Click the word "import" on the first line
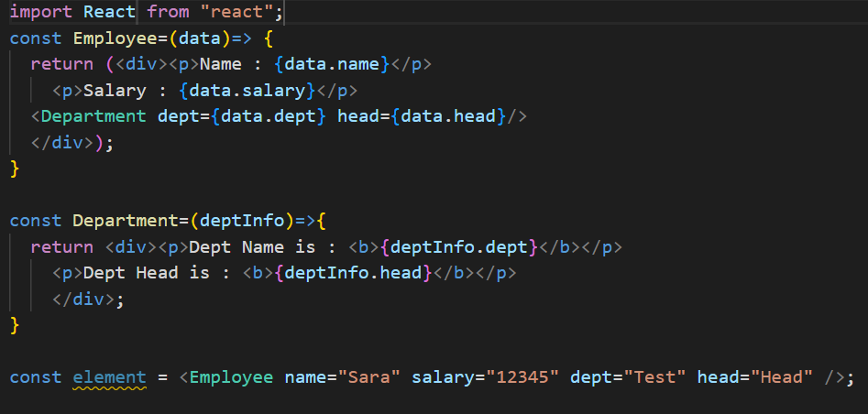The image size is (868, 414). click(41, 12)
